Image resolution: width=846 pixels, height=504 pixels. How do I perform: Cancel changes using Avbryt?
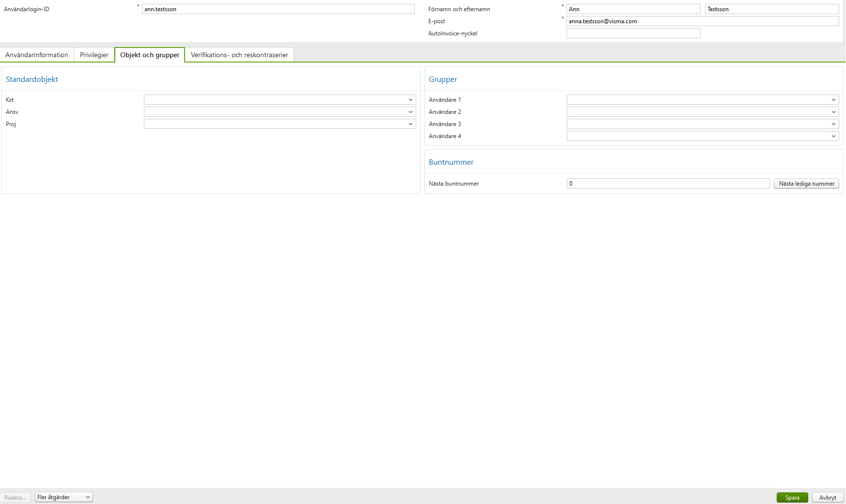[827, 497]
